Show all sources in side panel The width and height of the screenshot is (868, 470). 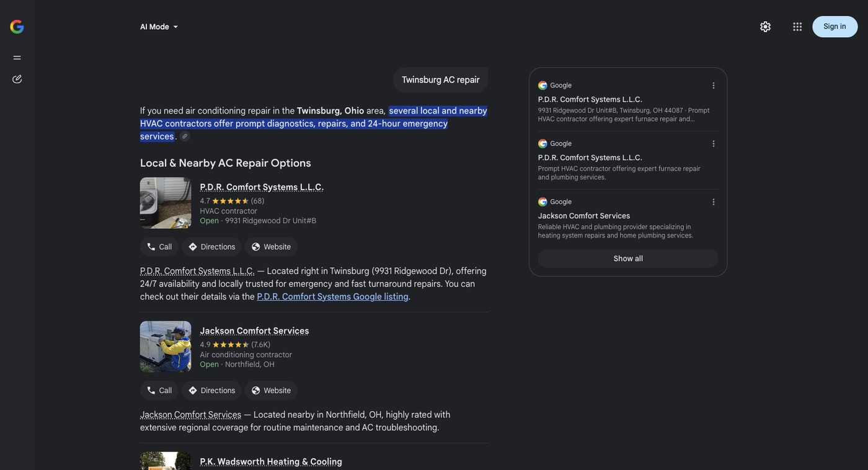[628, 259]
